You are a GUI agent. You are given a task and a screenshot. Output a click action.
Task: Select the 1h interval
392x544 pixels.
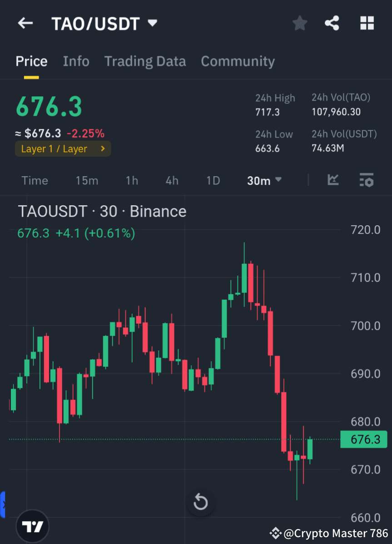click(132, 181)
